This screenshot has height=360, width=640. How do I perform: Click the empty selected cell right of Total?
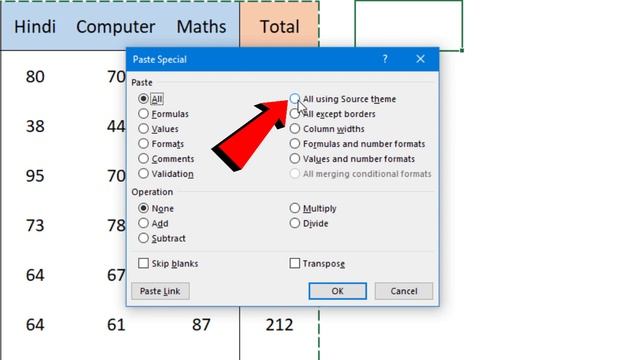409,26
